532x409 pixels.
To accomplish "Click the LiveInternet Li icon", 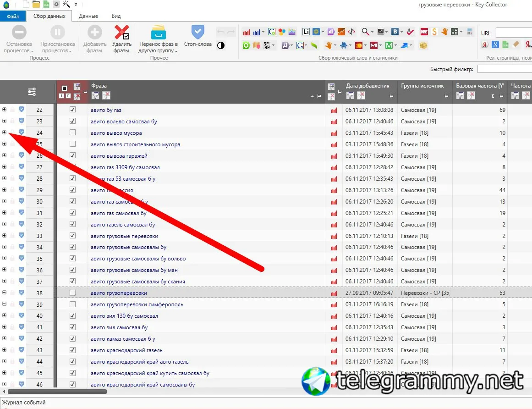I will click(x=306, y=32).
